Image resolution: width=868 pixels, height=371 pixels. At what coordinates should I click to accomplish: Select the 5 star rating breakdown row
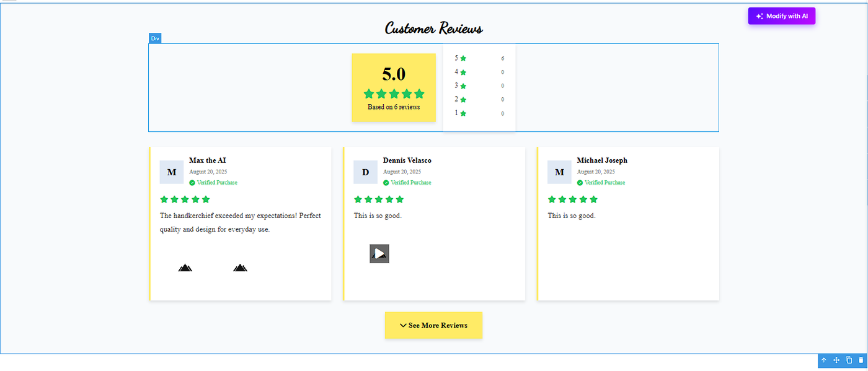pyautogui.click(x=479, y=58)
